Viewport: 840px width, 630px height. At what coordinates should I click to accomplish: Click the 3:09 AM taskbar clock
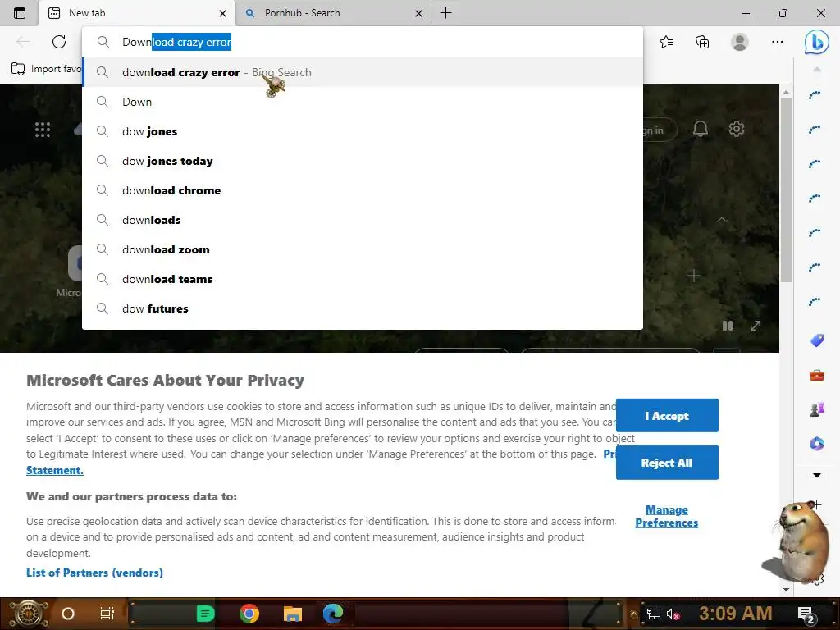[735, 614]
